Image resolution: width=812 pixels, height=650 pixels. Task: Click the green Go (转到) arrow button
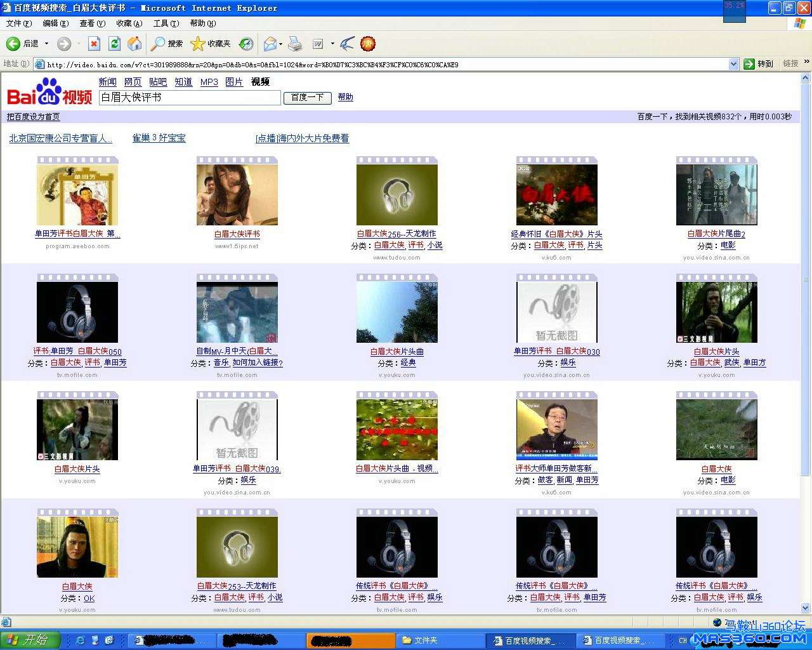pos(758,64)
